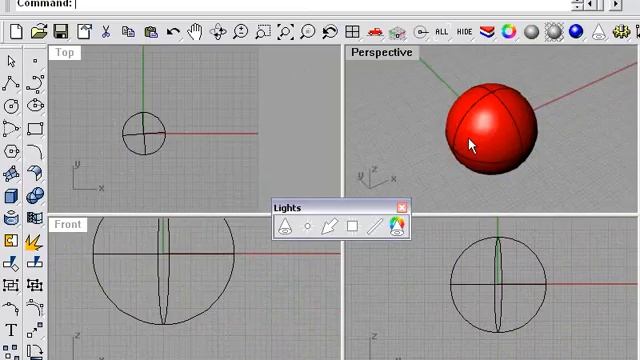
Task: Add a linear light from Lights toolbar
Action: 374,226
